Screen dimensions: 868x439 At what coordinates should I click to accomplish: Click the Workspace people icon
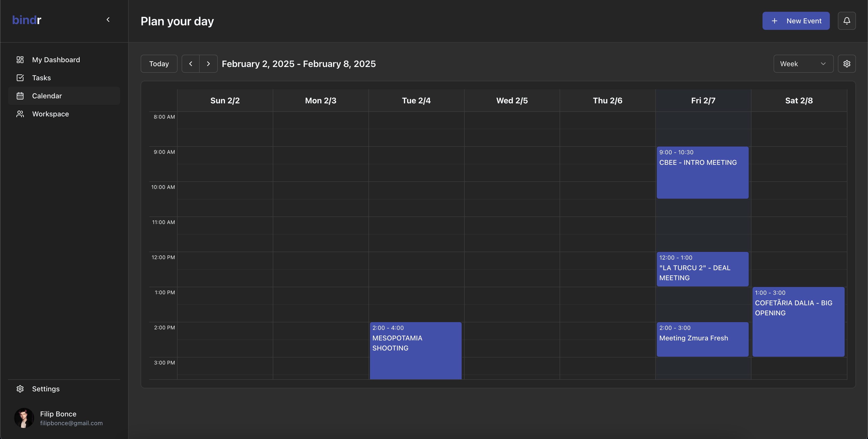(20, 114)
